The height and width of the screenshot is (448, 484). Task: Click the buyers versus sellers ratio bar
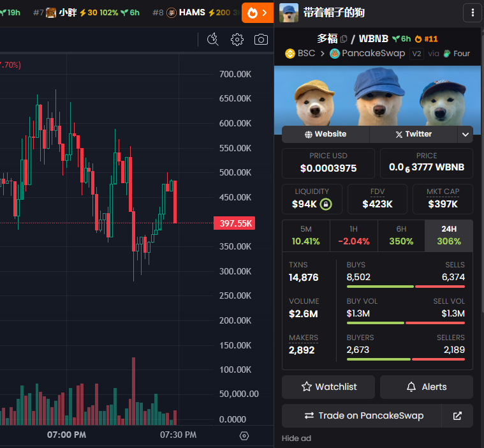coord(406,359)
